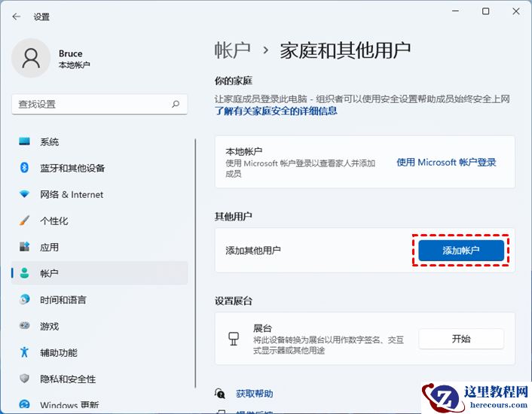Click the 本地帐户 card title

(x=243, y=151)
